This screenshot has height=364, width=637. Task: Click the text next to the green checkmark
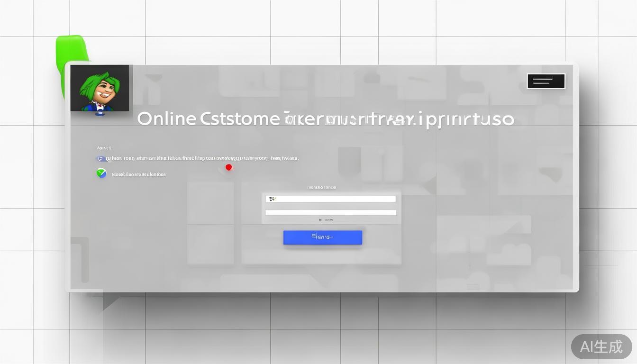(x=138, y=174)
